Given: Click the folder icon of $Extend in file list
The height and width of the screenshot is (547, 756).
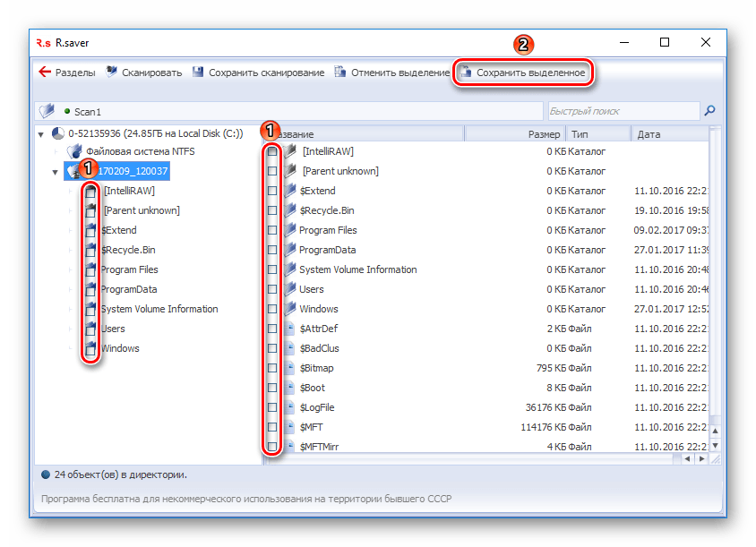Looking at the screenshot, I should pyautogui.click(x=289, y=191).
